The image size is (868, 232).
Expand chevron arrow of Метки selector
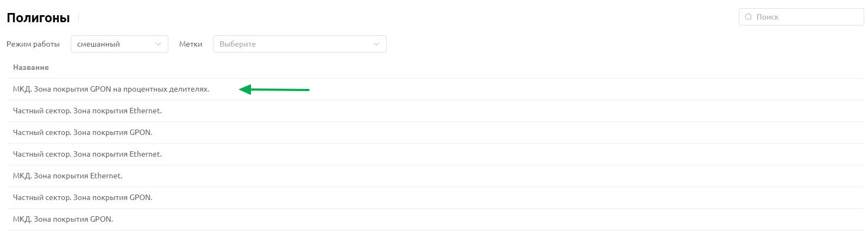coord(376,44)
